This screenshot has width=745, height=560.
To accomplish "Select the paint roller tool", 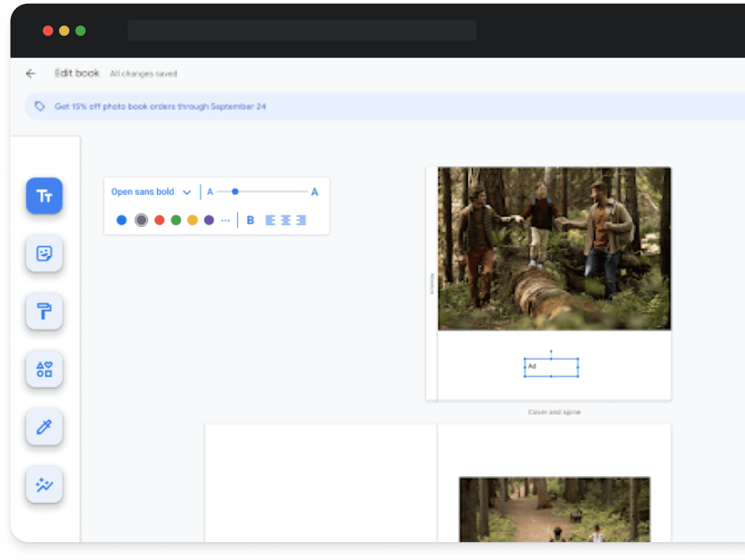I will [x=44, y=311].
